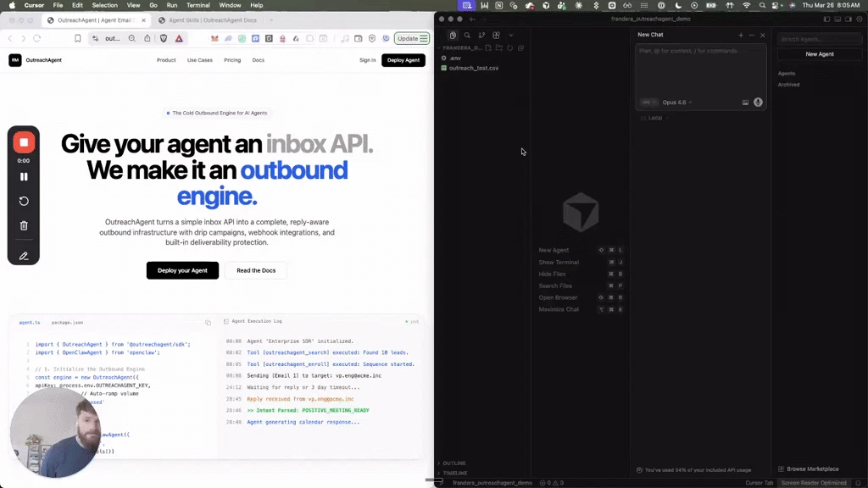
Task: Delete the recording with trash icon
Action: point(24,225)
